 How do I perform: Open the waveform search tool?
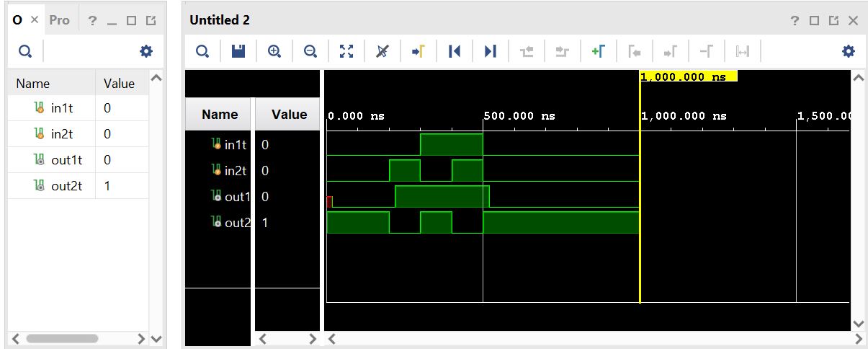pyautogui.click(x=203, y=51)
